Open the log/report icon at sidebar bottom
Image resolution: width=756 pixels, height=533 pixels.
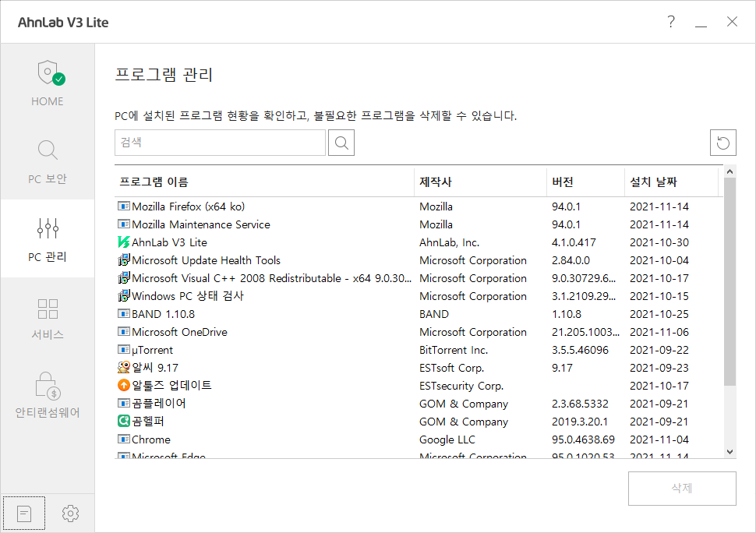tap(24, 514)
